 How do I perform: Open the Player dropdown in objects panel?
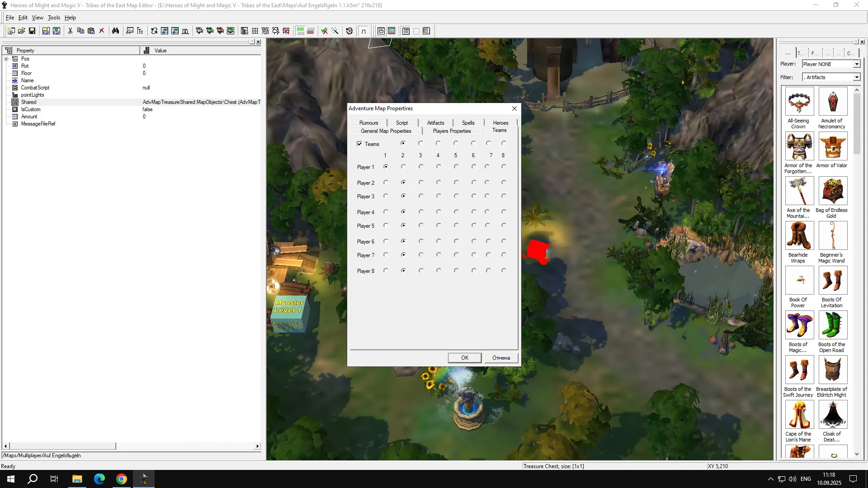856,64
